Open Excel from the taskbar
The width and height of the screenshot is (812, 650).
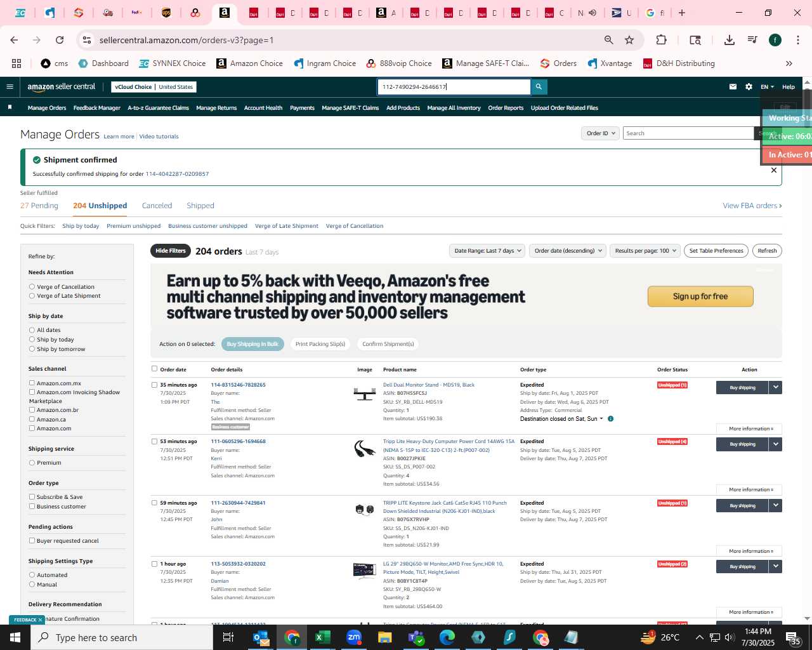pos(322,637)
